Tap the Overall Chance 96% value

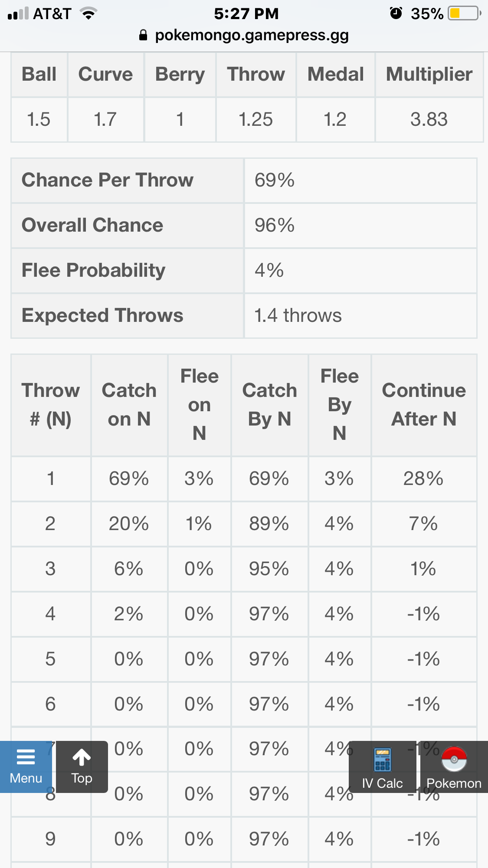(x=275, y=225)
